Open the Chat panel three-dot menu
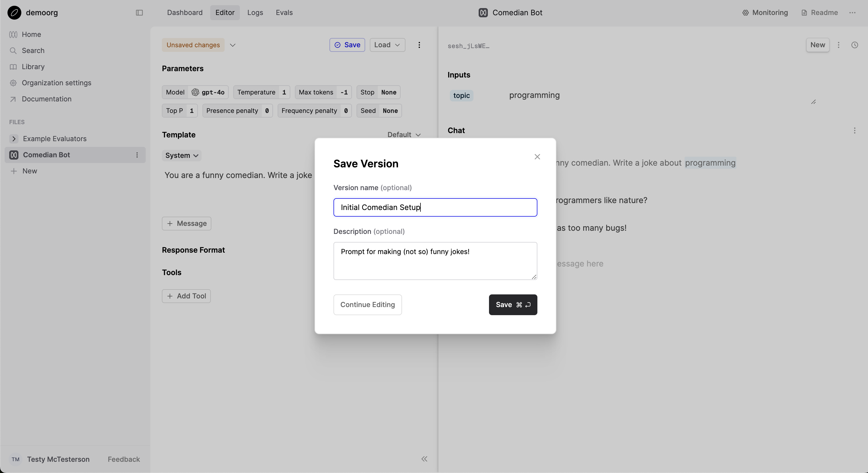This screenshot has width=868, height=473. (x=855, y=131)
